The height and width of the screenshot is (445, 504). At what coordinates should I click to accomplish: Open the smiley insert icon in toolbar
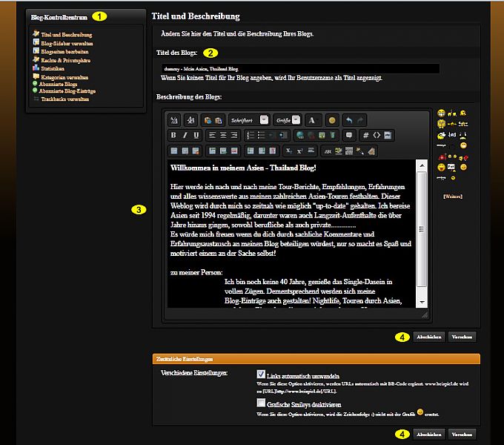pyautogui.click(x=332, y=120)
